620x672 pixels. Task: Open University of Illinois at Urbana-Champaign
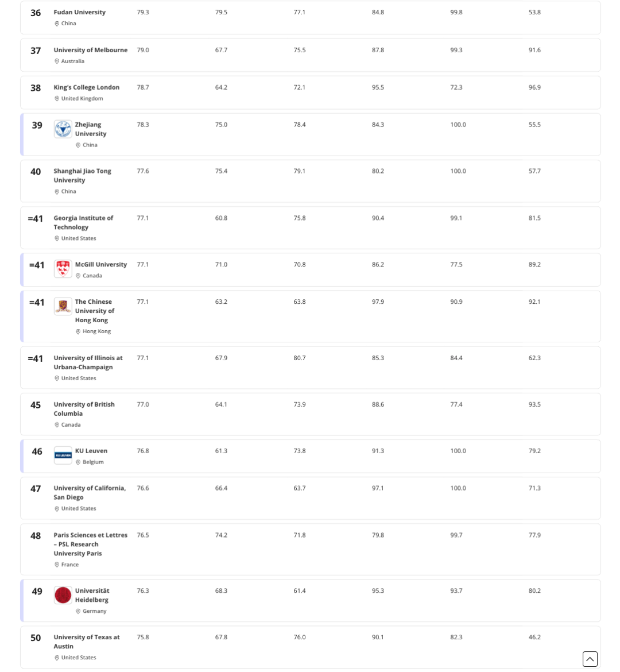click(88, 362)
